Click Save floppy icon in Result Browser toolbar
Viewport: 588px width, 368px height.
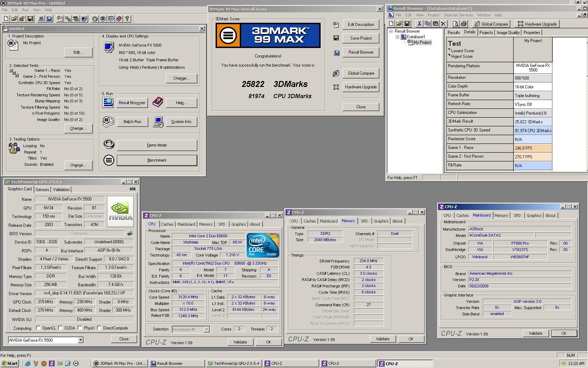pyautogui.click(x=407, y=24)
